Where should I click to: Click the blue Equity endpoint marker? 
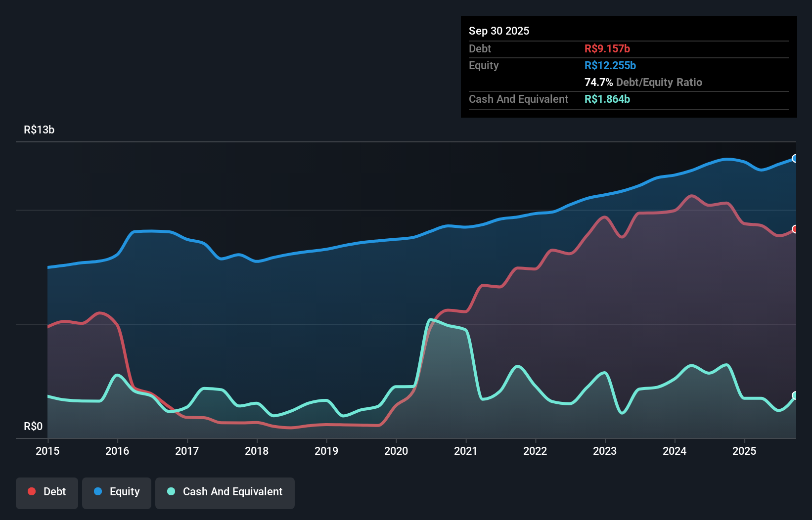(795, 159)
